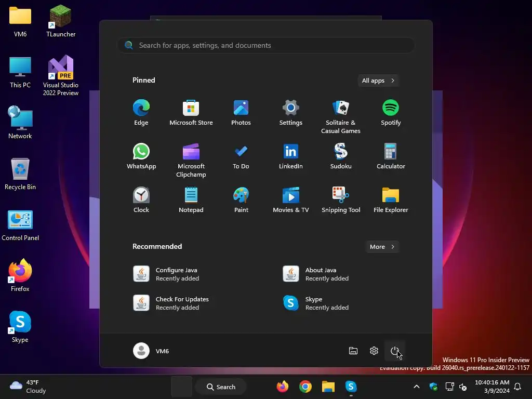The image size is (532, 399).
Task: Open Chrome from taskbar
Action: [x=305, y=387]
